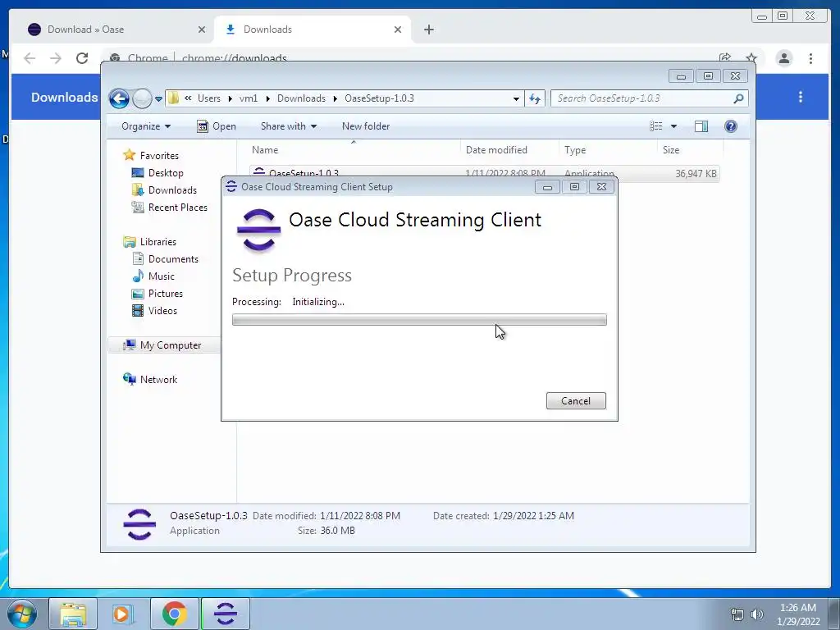Open Downloads in the navigation pane
This screenshot has height=630, width=840.
pos(172,190)
